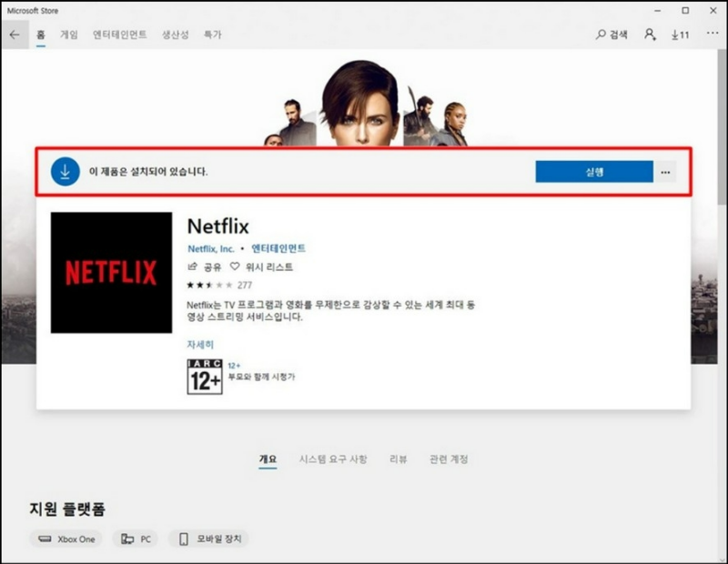Open the user account icon
Screen dimensions: 728x564
coord(650,35)
